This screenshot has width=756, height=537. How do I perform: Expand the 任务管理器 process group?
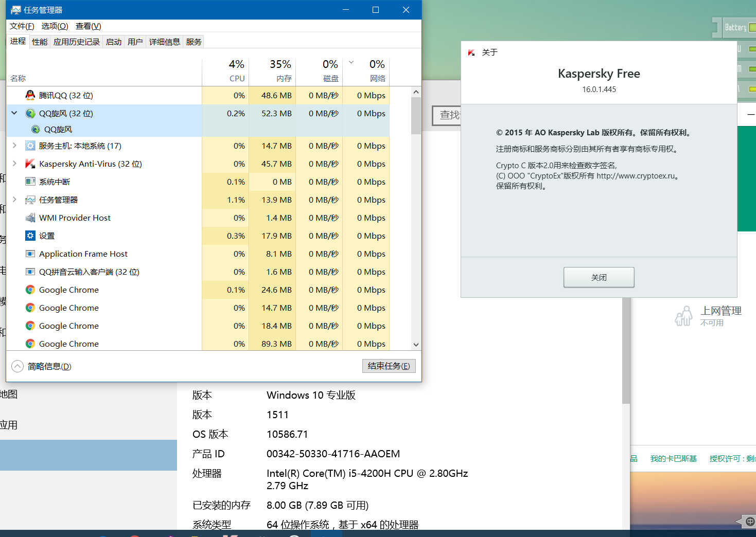coord(14,200)
